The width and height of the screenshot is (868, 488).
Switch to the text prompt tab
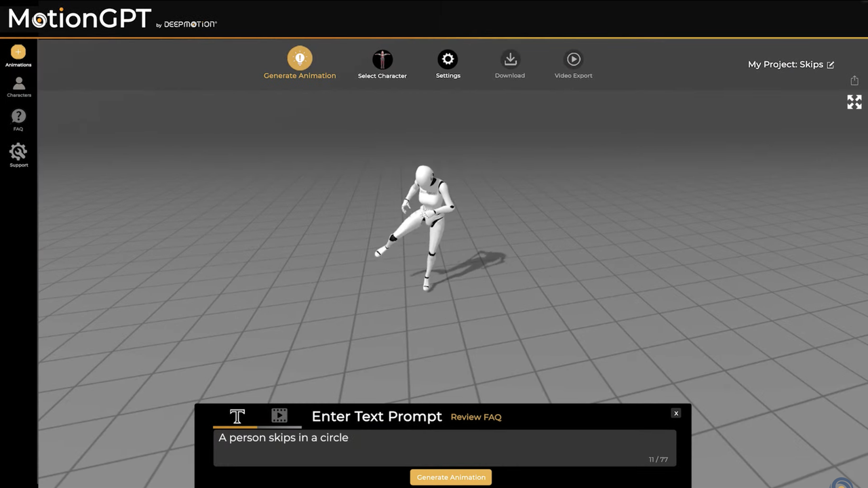(x=237, y=416)
